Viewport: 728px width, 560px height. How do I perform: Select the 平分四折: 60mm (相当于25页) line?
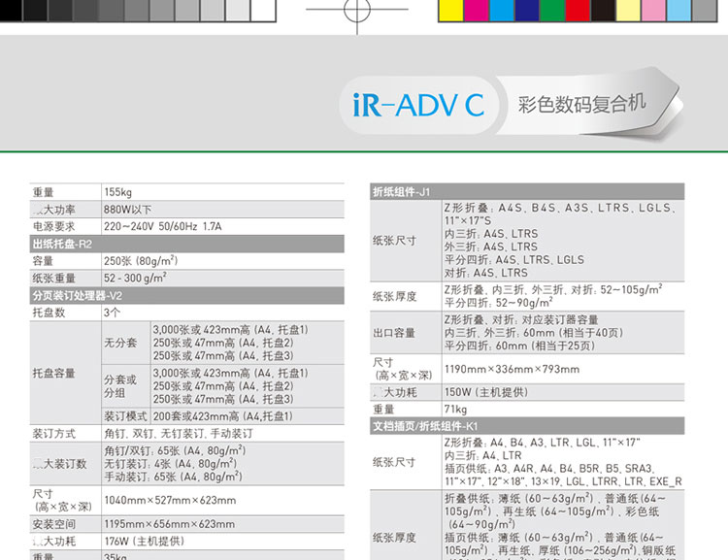coord(519,346)
